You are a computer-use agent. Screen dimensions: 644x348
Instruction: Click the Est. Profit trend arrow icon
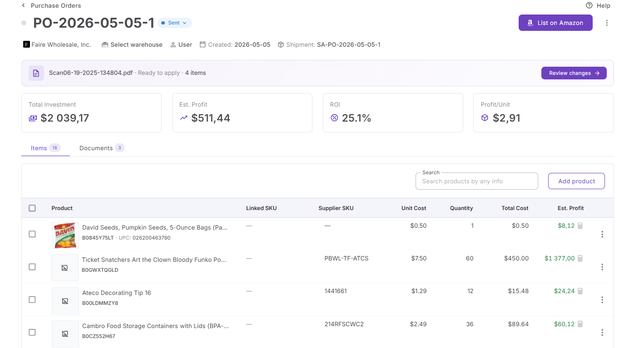point(183,118)
